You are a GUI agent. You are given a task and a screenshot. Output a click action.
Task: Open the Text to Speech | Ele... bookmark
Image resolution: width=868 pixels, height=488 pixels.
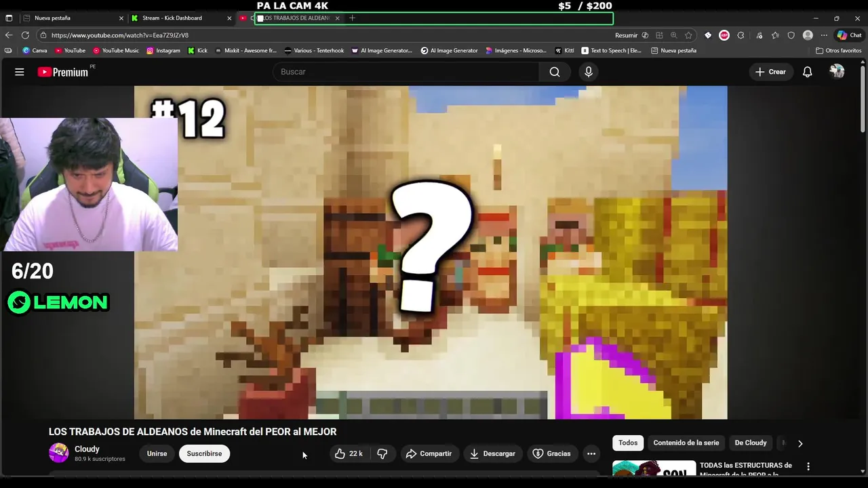(611, 51)
